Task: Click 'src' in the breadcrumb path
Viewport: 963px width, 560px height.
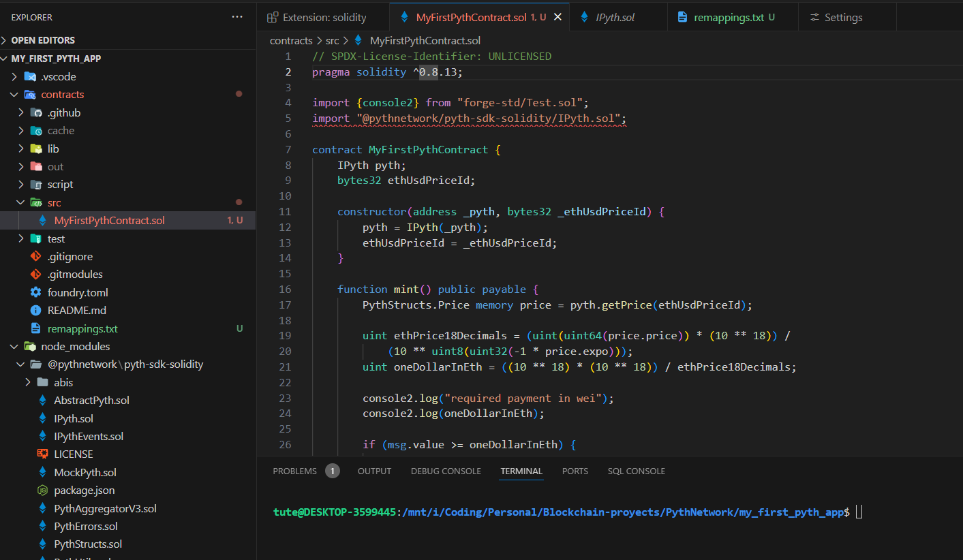Action: pyautogui.click(x=332, y=40)
